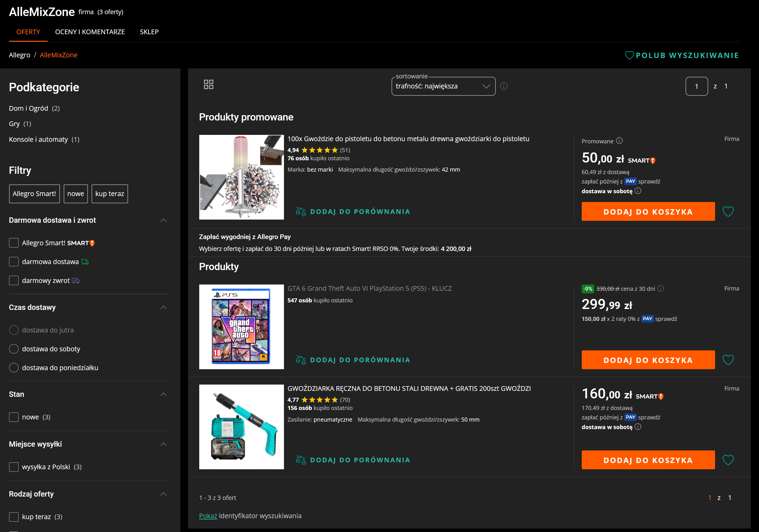This screenshot has height=532, width=759.
Task: Open the OFERTY tab
Action: (28, 32)
